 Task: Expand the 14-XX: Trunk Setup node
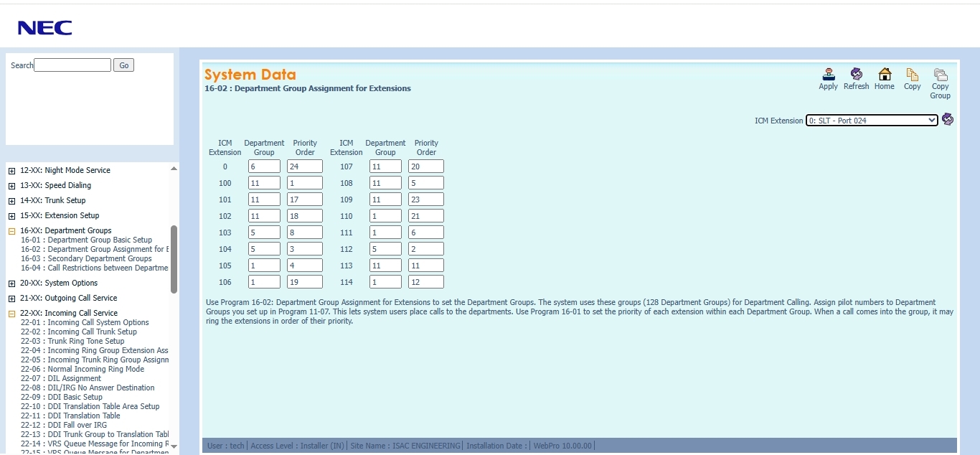11,201
